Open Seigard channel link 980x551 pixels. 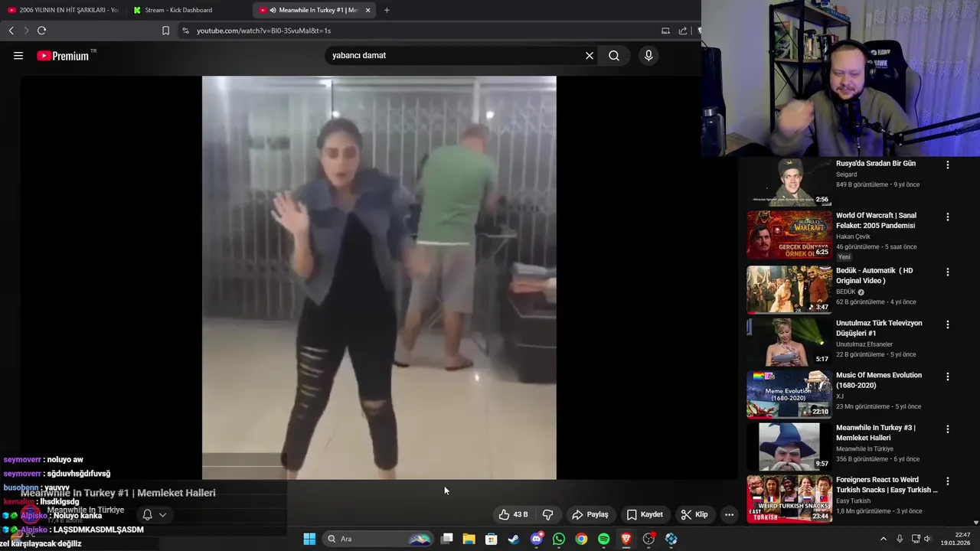[846, 174]
